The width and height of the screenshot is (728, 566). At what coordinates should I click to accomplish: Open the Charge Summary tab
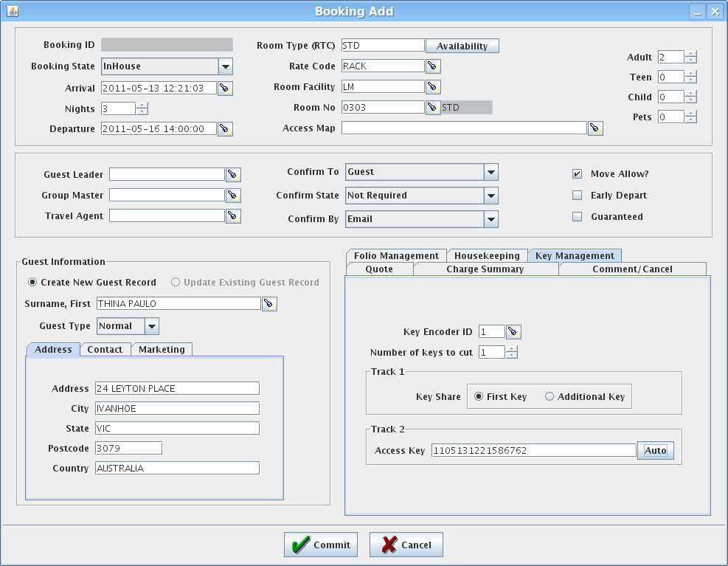click(x=485, y=269)
